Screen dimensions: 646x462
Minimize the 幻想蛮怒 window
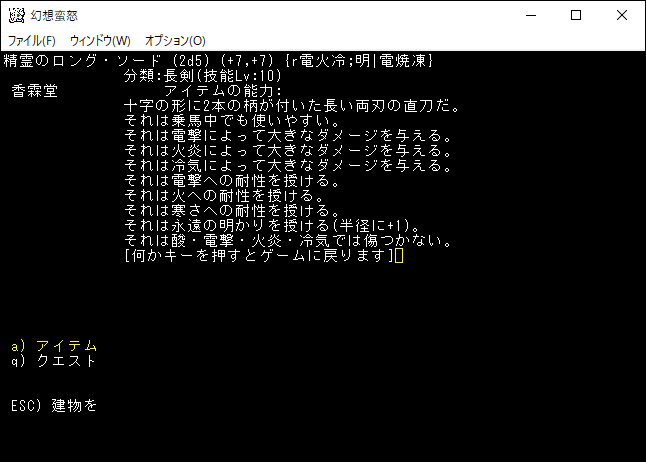(531, 16)
